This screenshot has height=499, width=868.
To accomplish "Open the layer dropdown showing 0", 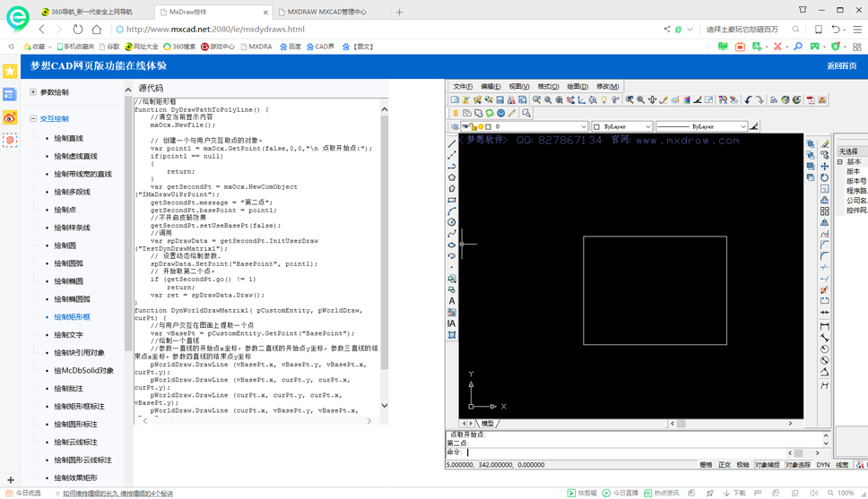I will (x=538, y=127).
